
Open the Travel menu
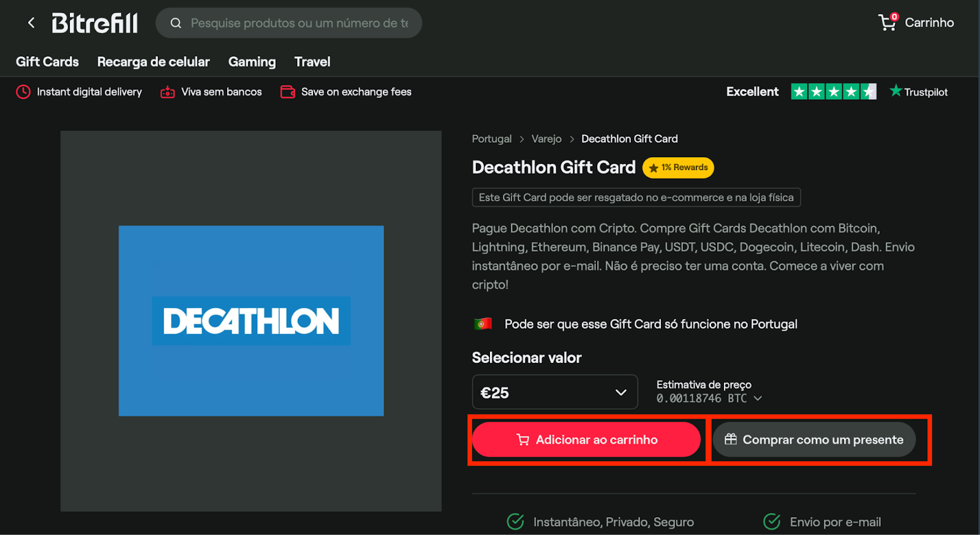point(312,62)
